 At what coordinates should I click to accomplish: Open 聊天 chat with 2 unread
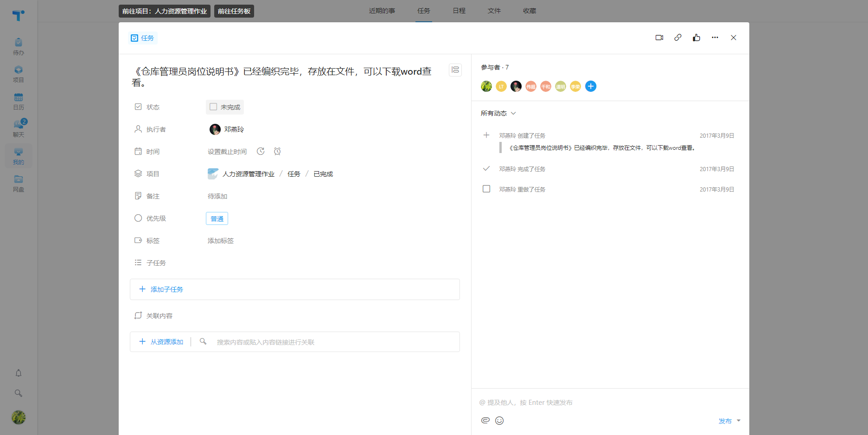click(19, 128)
